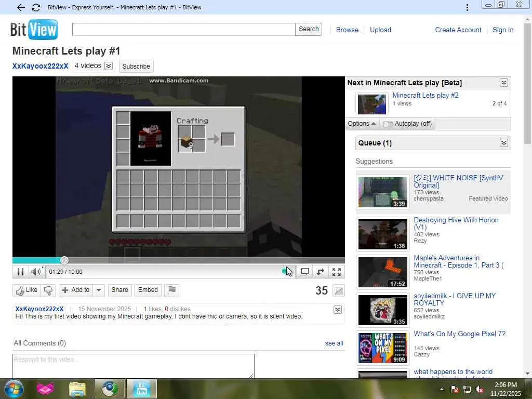Screen dimensions: 532x399
Task: Click the uploader name XxKayoox222xX in description
Action: pyautogui.click(x=39, y=309)
